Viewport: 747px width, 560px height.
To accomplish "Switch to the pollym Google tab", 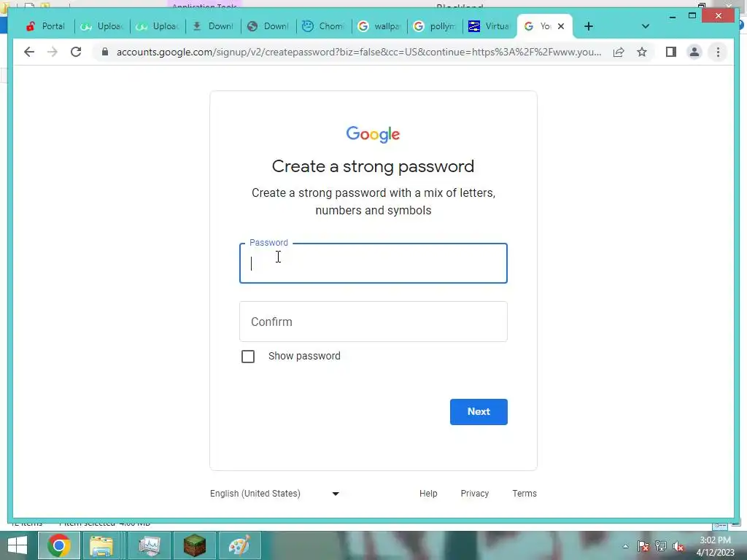I will tap(435, 26).
